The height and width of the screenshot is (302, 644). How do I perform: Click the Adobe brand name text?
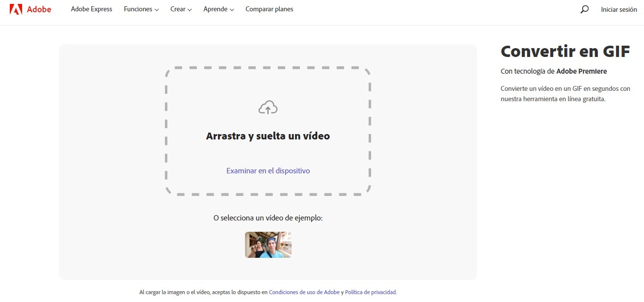coord(39,9)
